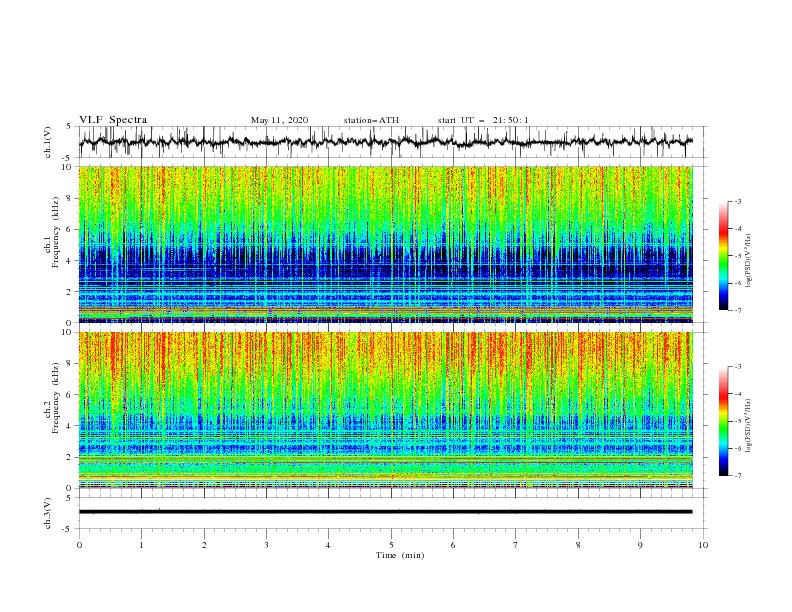Click the time axis tick label '3'
Viewport: 792px width, 612px height.
point(267,545)
